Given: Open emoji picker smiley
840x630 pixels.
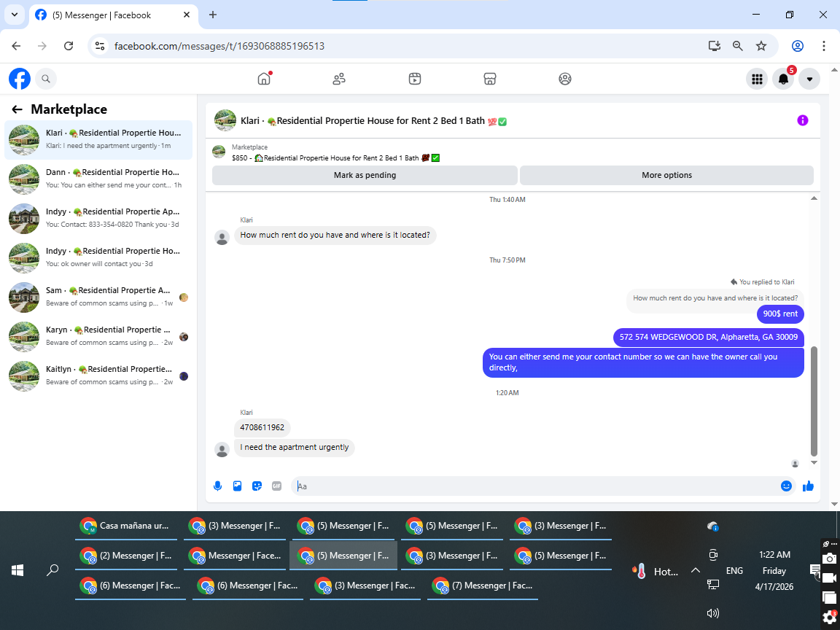Looking at the screenshot, I should tap(787, 486).
